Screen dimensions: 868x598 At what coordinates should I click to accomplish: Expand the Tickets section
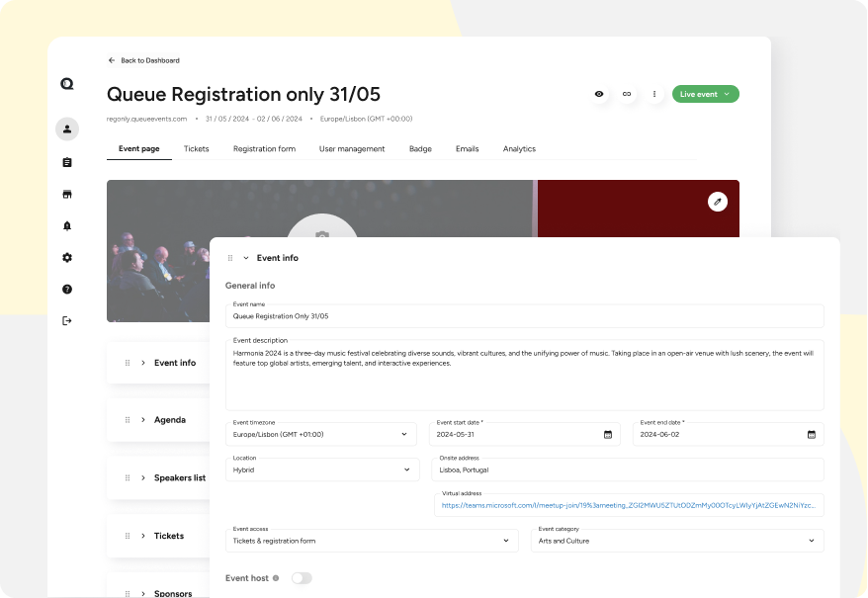pyautogui.click(x=142, y=536)
